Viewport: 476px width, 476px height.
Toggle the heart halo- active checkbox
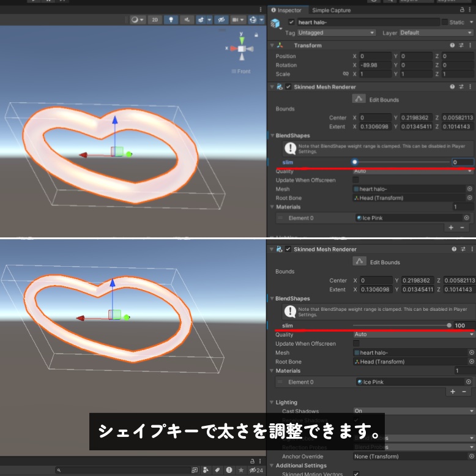click(x=291, y=22)
